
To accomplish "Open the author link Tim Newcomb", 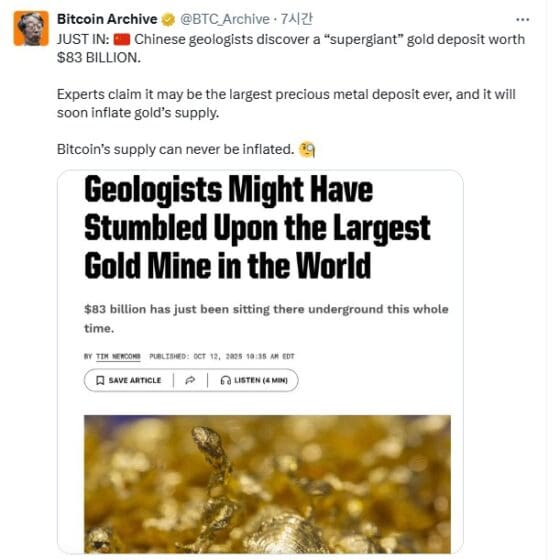I will pos(118,356).
